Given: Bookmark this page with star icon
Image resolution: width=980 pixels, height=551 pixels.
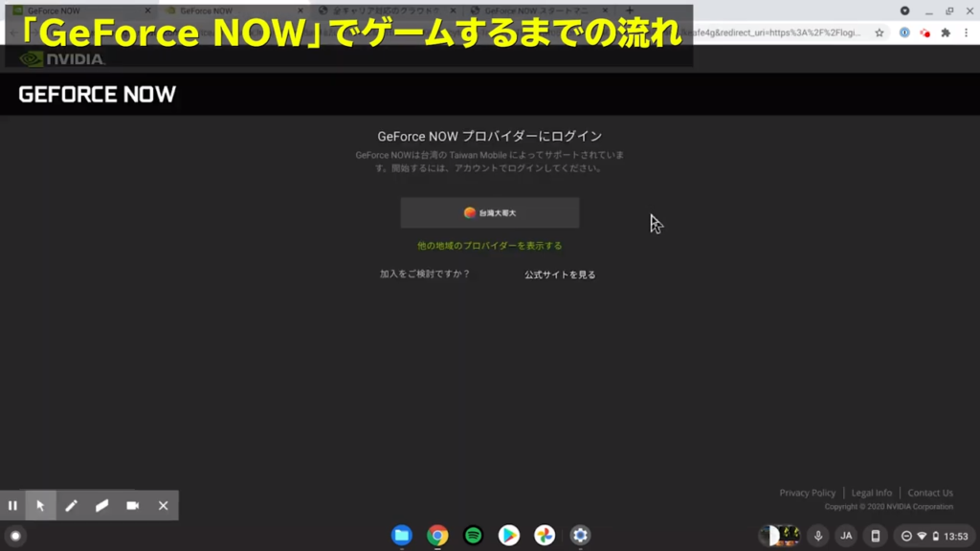Looking at the screenshot, I should (880, 33).
